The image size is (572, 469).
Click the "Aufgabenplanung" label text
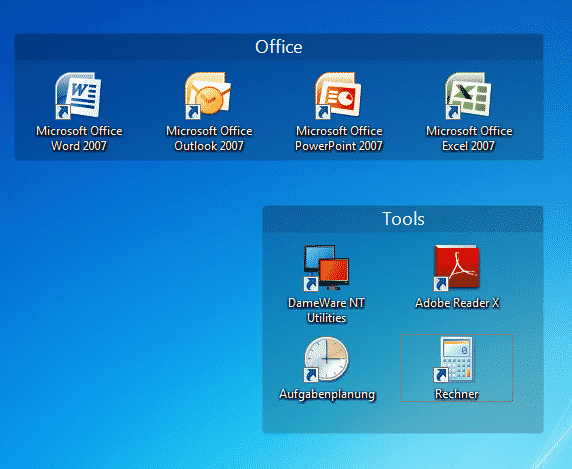327,394
